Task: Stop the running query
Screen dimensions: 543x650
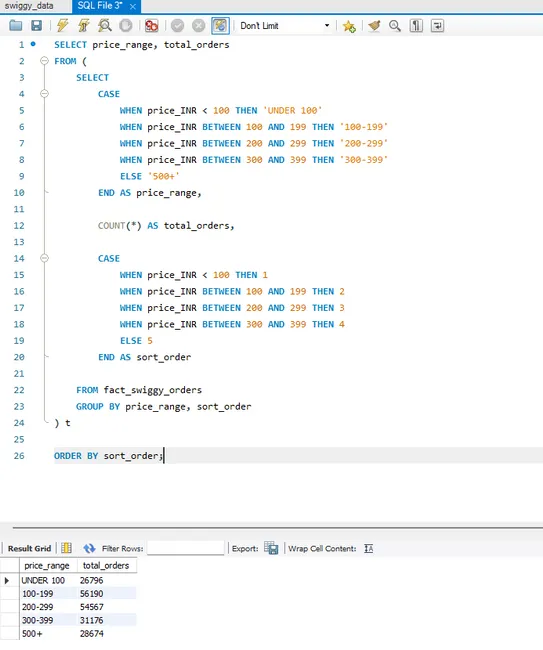Action: pos(126,26)
